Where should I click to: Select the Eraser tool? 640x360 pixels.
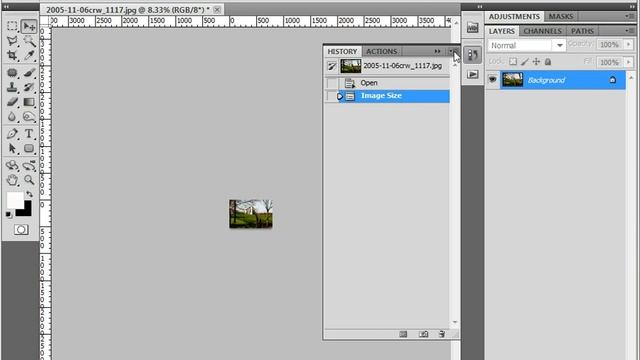click(12, 102)
